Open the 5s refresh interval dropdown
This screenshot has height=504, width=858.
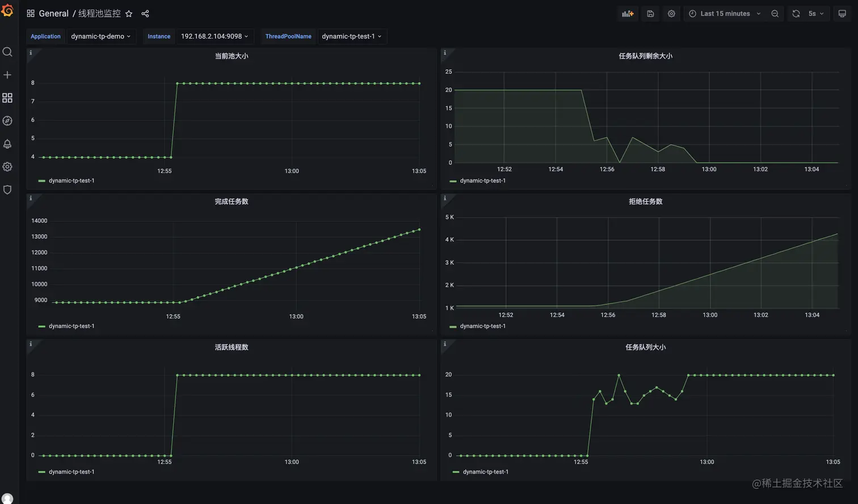click(x=816, y=14)
